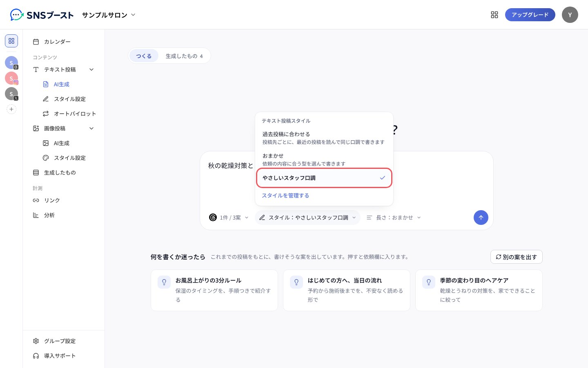Viewport: 588px width, 368px height.
Task: Open カレンダー from the sidebar
Action: point(64,42)
